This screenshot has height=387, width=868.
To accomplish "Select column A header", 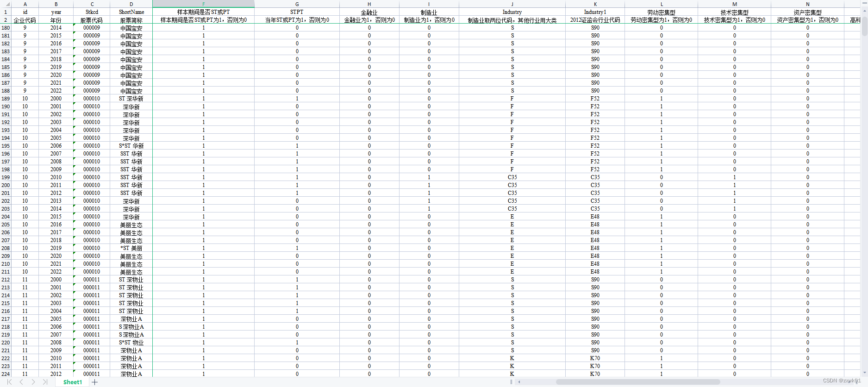I will [x=25, y=4].
